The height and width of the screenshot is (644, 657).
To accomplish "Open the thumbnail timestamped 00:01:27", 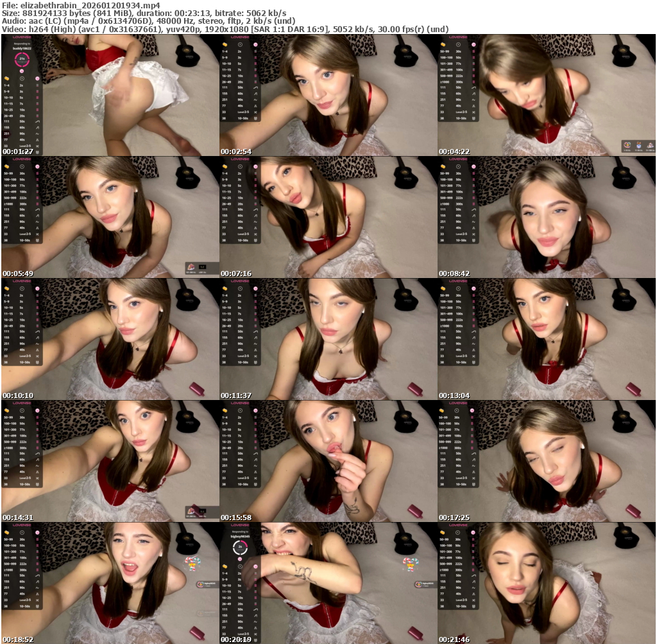I will (110, 95).
